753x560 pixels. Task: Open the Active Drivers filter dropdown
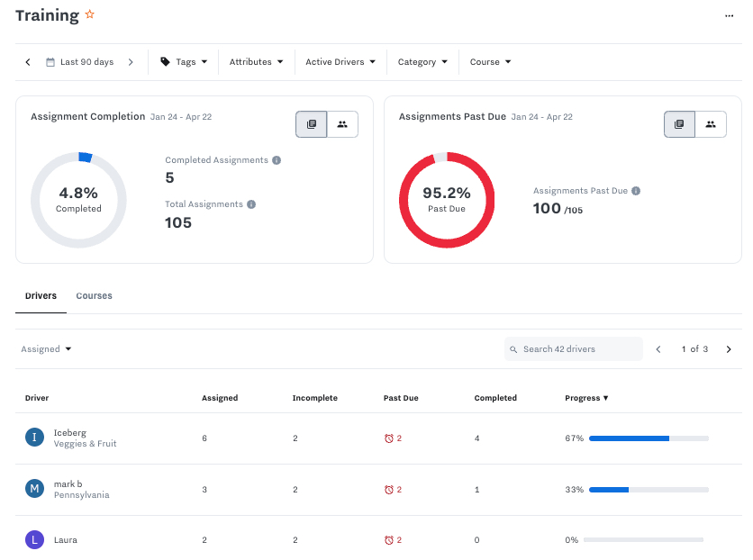340,62
